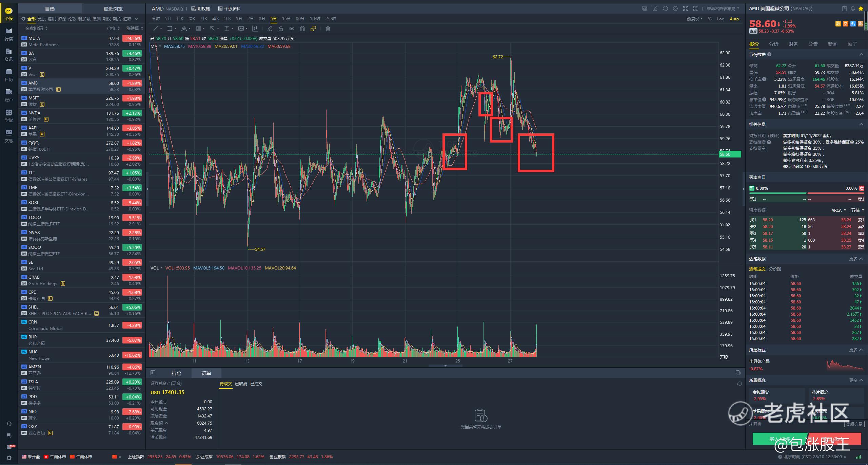868x465 pixels.
Task: Open the 行情 market section in sidebar
Action: click(x=9, y=35)
